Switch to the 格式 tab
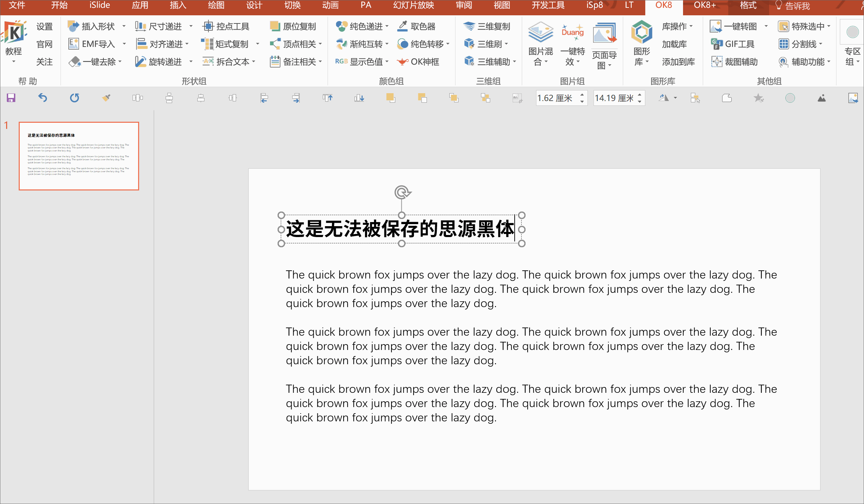This screenshot has width=864, height=504. (748, 5)
